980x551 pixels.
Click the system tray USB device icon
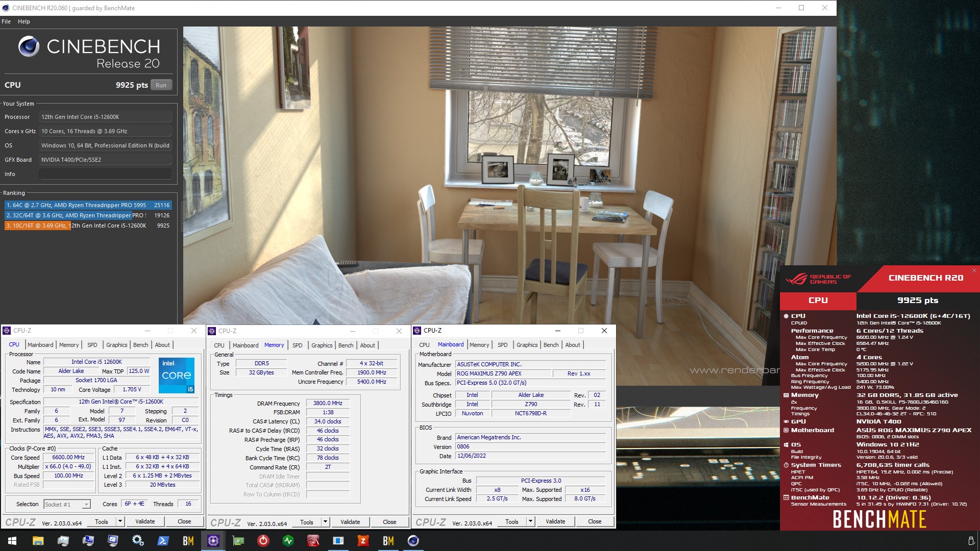[971, 541]
